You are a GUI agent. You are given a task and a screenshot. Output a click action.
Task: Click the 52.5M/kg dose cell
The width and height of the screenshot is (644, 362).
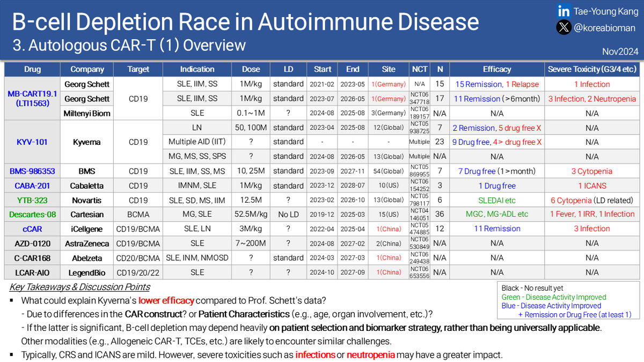(251, 215)
